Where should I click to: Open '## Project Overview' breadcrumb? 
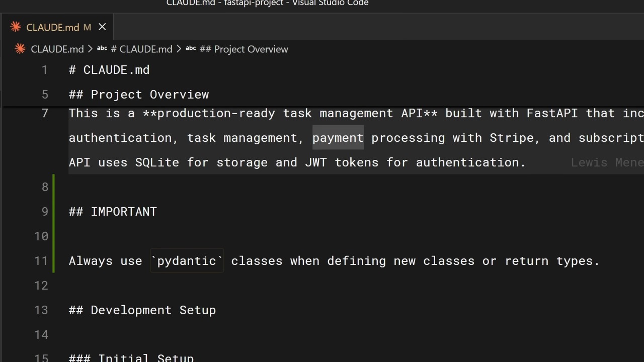coord(244,49)
